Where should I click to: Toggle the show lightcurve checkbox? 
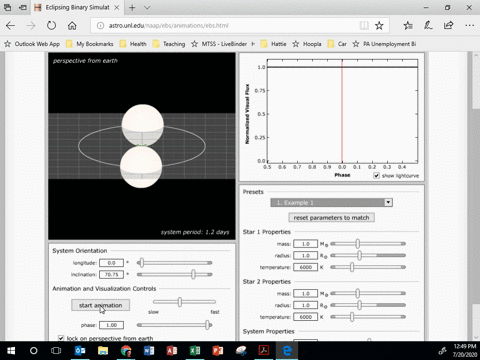(376, 175)
